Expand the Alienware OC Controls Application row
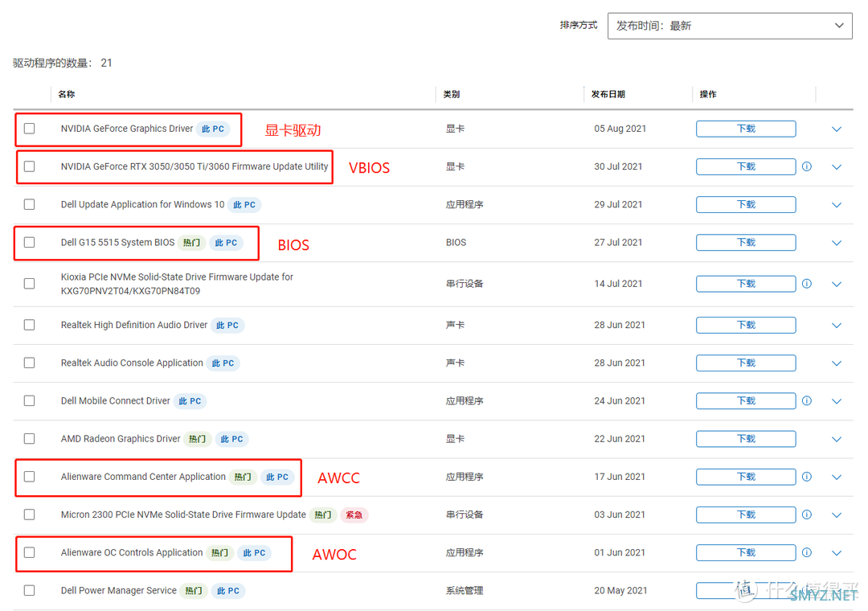This screenshot has width=868, height=611. (x=837, y=553)
